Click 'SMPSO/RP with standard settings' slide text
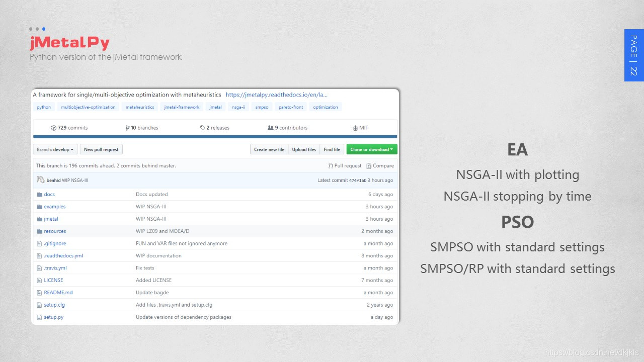The image size is (644, 362). [518, 268]
